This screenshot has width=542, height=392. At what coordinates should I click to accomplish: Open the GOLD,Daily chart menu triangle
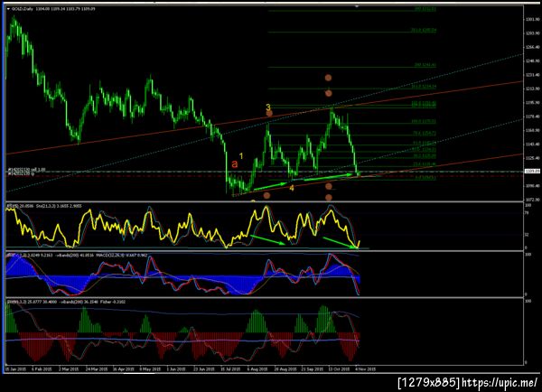(x=8, y=9)
